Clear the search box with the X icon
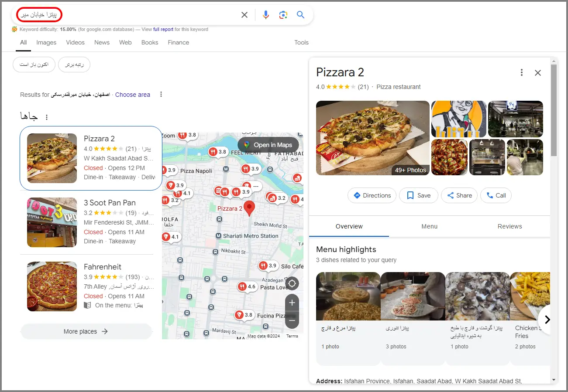 [244, 15]
